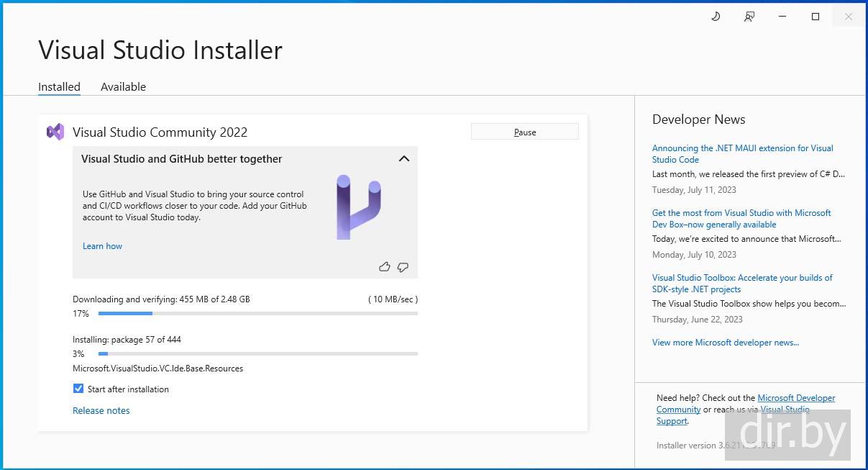Click View more Microsoft developer news
The width and height of the screenshot is (868, 470).
tap(725, 343)
